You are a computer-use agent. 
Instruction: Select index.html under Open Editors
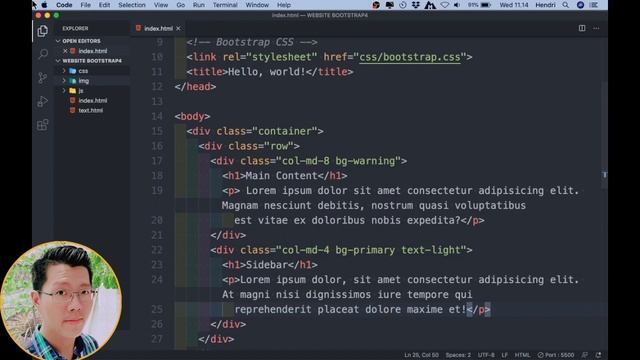click(93, 51)
